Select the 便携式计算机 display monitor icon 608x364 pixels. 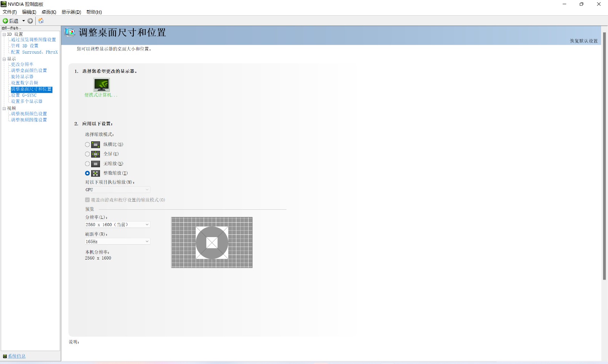point(101,85)
